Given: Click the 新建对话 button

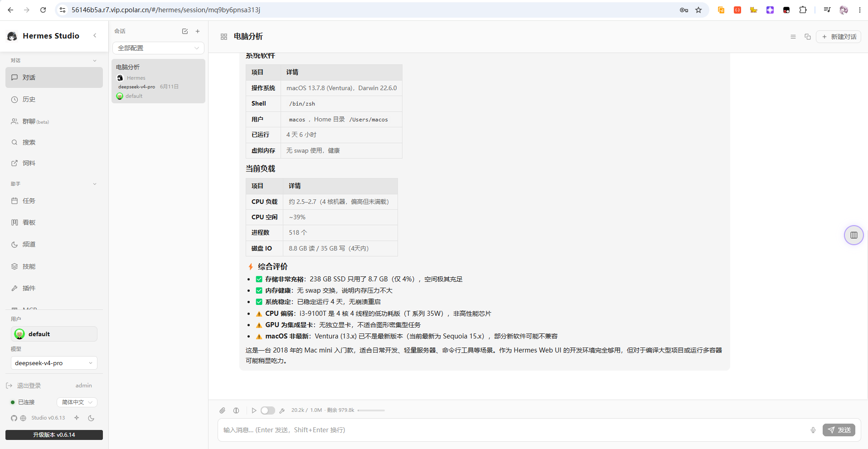Looking at the screenshot, I should 839,37.
